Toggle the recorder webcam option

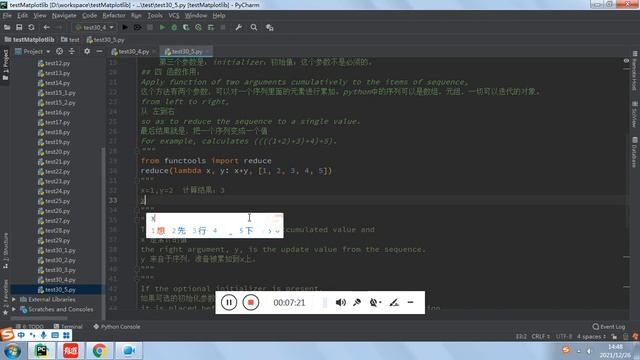click(x=375, y=302)
